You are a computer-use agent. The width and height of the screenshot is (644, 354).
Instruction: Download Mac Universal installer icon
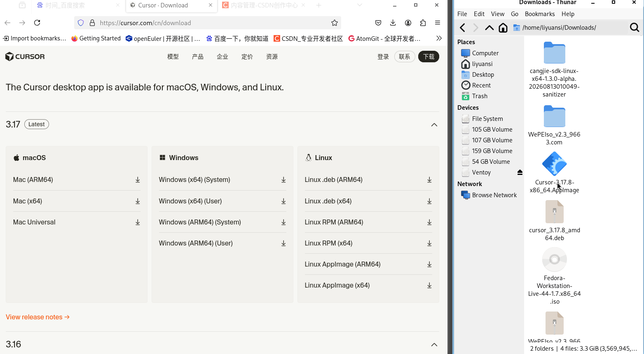pyautogui.click(x=138, y=222)
